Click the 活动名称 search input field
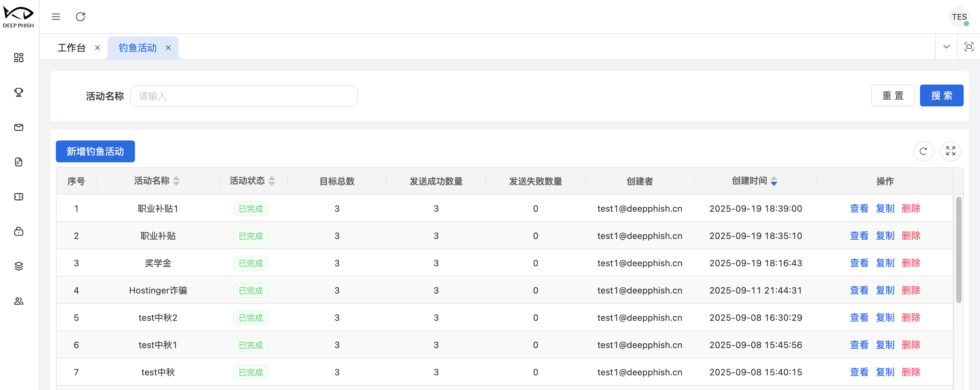Image resolution: width=980 pixels, height=390 pixels. tap(244, 96)
